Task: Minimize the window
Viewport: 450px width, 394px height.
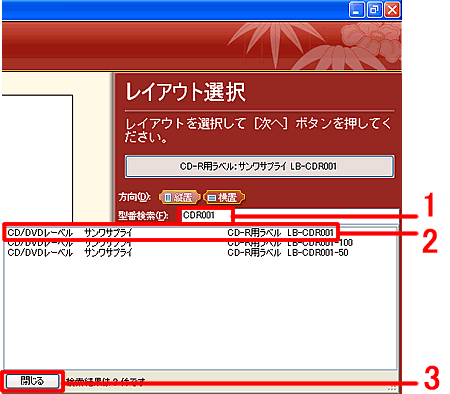Action: 357,10
